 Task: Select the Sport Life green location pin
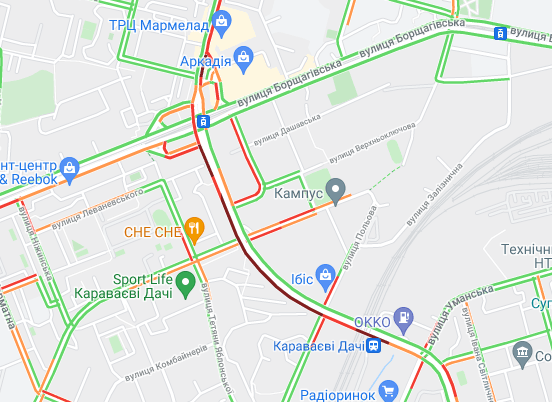click(186, 284)
